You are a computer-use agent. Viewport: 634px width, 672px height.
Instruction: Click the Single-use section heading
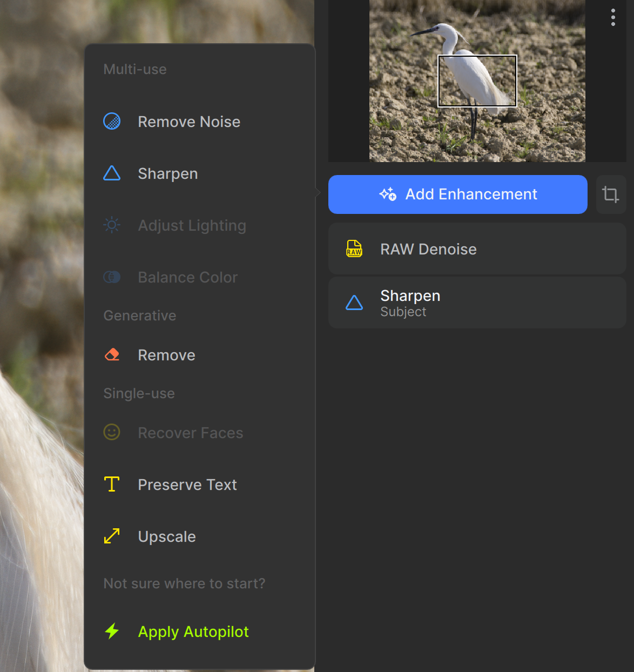click(x=139, y=393)
